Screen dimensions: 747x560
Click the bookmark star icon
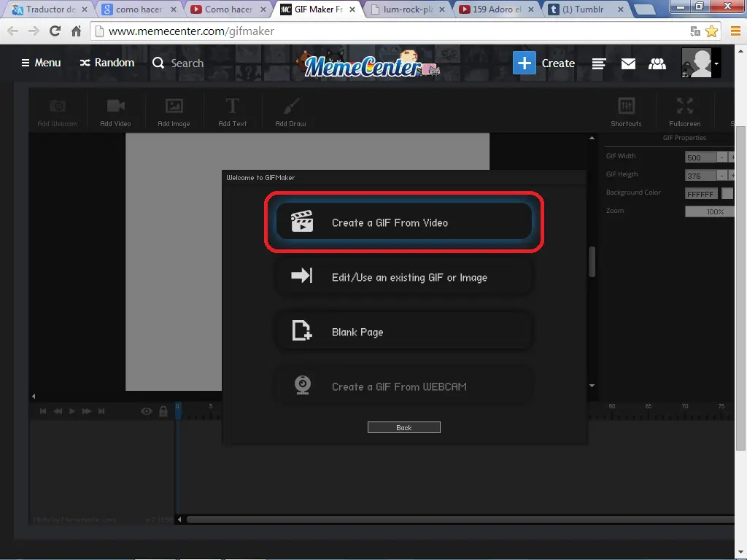click(x=711, y=31)
